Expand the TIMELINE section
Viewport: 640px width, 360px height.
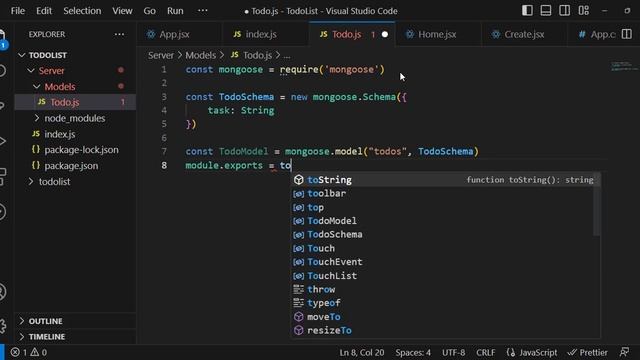point(76,337)
